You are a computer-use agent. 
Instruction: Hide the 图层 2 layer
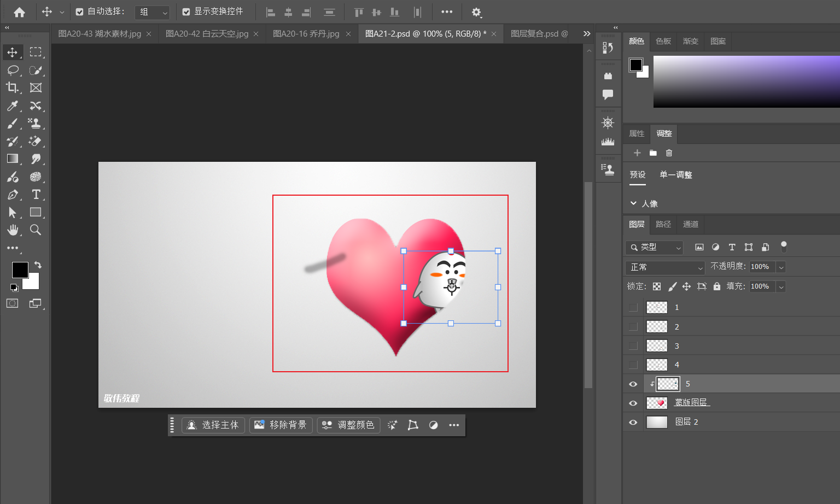click(633, 422)
